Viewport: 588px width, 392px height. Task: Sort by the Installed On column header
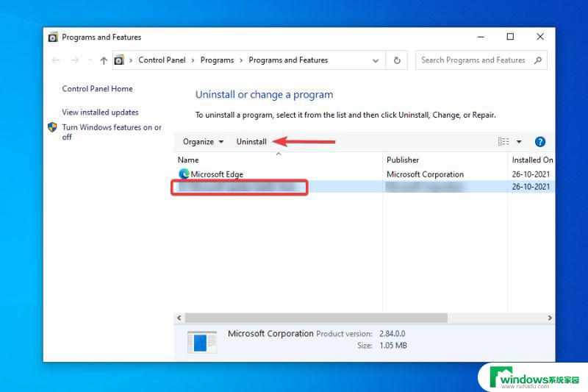pyautogui.click(x=531, y=160)
